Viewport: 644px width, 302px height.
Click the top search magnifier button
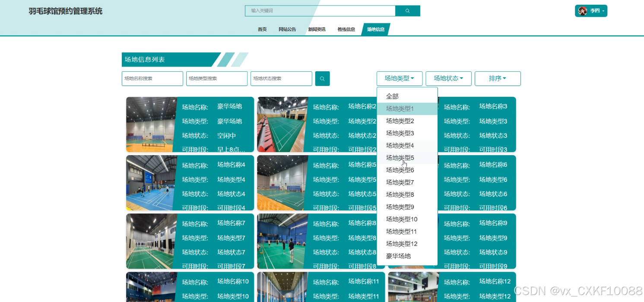tap(408, 11)
